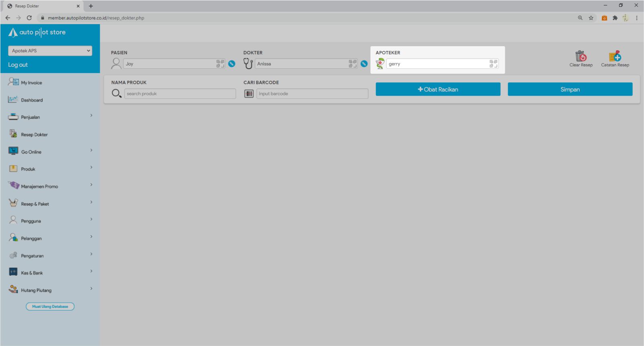Expand the Produk submenu chevron
The image size is (644, 346).
(x=91, y=168)
